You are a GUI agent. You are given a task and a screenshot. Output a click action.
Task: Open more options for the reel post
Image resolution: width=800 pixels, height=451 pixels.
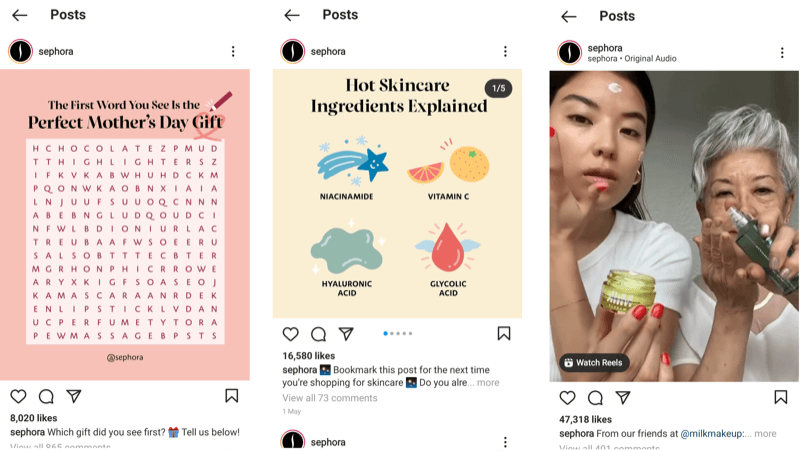tap(782, 53)
